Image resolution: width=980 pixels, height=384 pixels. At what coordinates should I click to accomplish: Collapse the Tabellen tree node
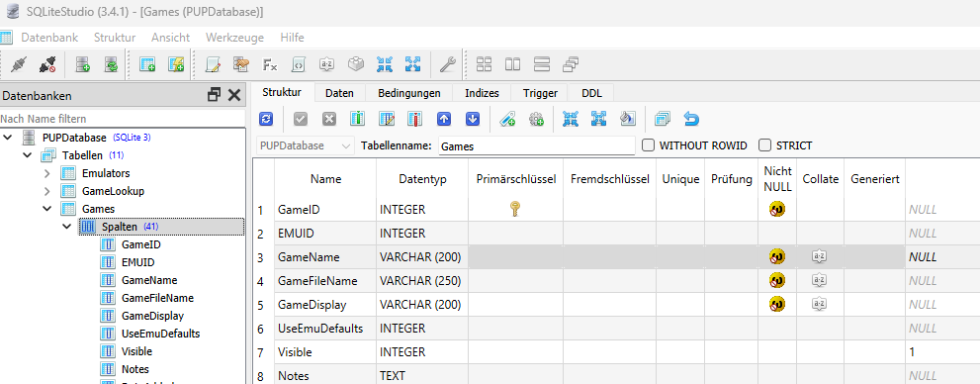click(28, 154)
